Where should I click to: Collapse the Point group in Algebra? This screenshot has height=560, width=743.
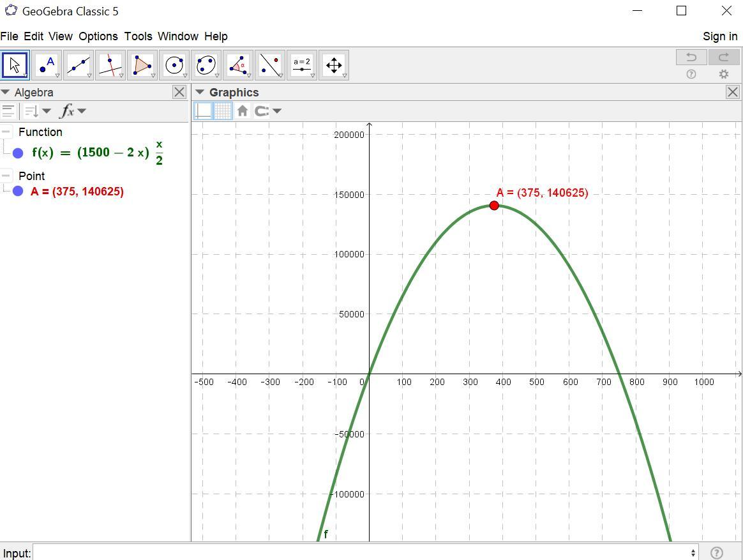tap(6, 176)
